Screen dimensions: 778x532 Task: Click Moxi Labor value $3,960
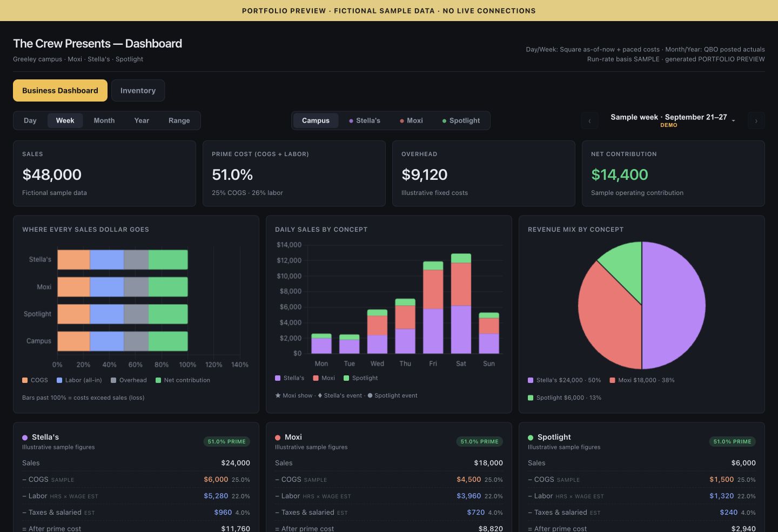(x=469, y=496)
